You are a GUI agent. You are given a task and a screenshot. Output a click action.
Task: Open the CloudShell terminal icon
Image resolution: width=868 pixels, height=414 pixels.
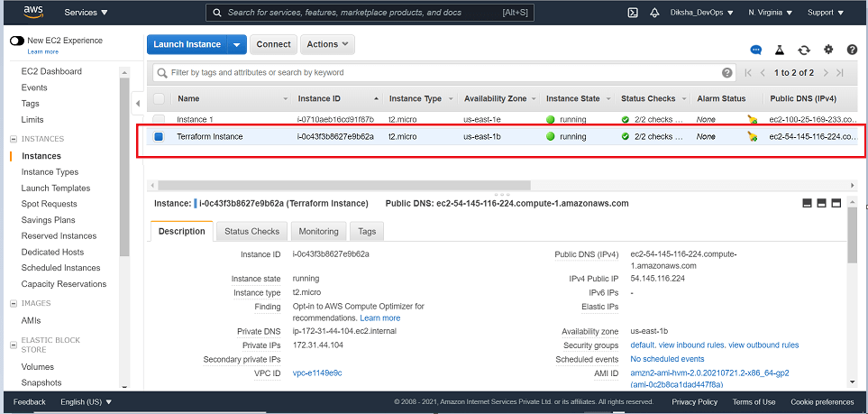(633, 13)
